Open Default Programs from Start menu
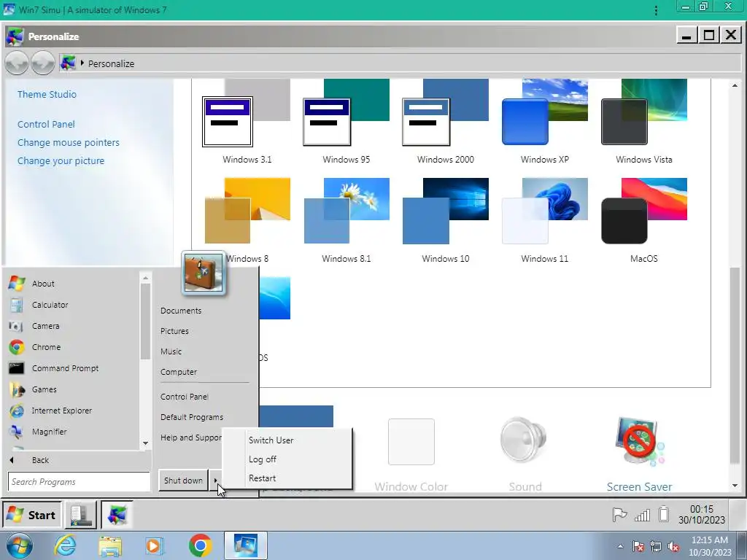The height and width of the screenshot is (560, 747). point(192,417)
